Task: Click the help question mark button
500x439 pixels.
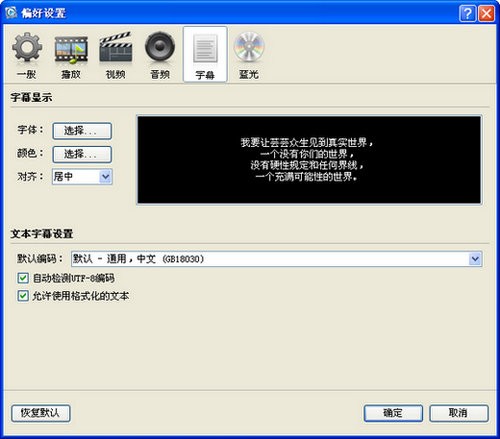Action: click(x=467, y=13)
